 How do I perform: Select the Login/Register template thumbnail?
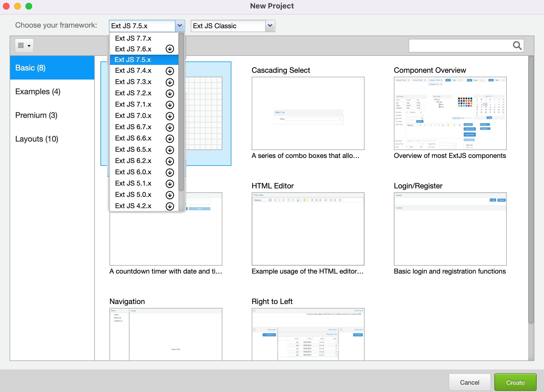click(450, 229)
